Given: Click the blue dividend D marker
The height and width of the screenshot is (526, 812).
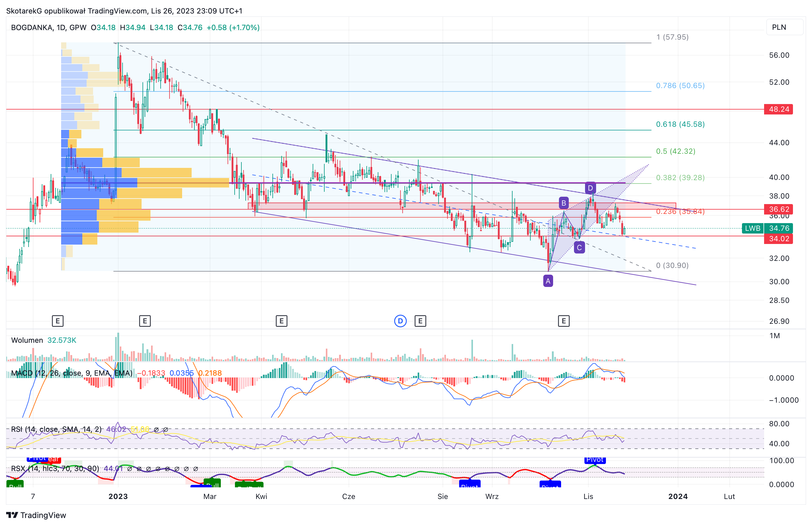Looking at the screenshot, I should pyautogui.click(x=400, y=321).
